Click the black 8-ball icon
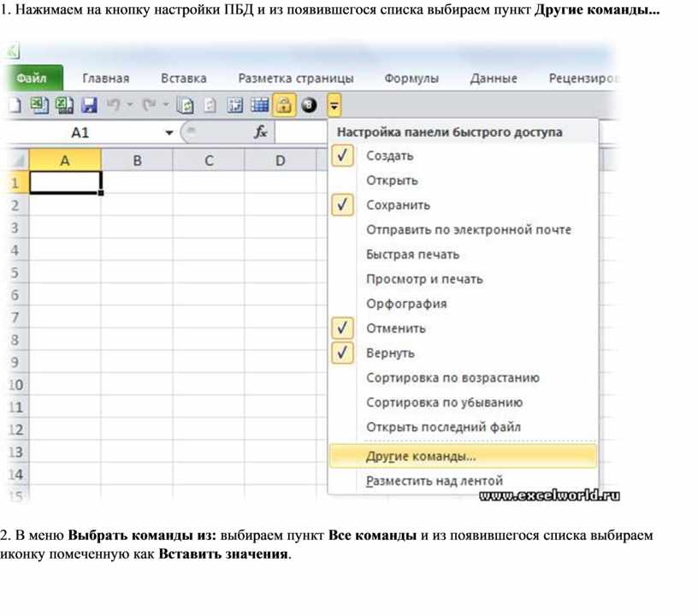 pyautogui.click(x=309, y=105)
